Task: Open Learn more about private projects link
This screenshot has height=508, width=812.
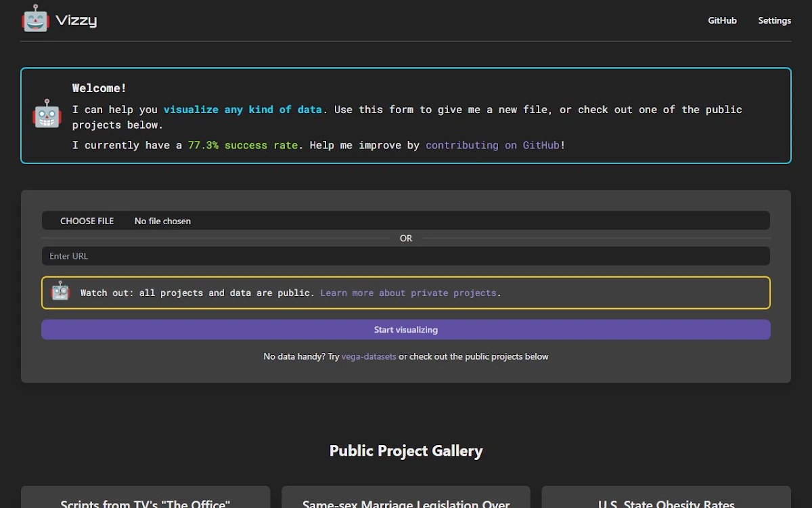Action: click(408, 293)
